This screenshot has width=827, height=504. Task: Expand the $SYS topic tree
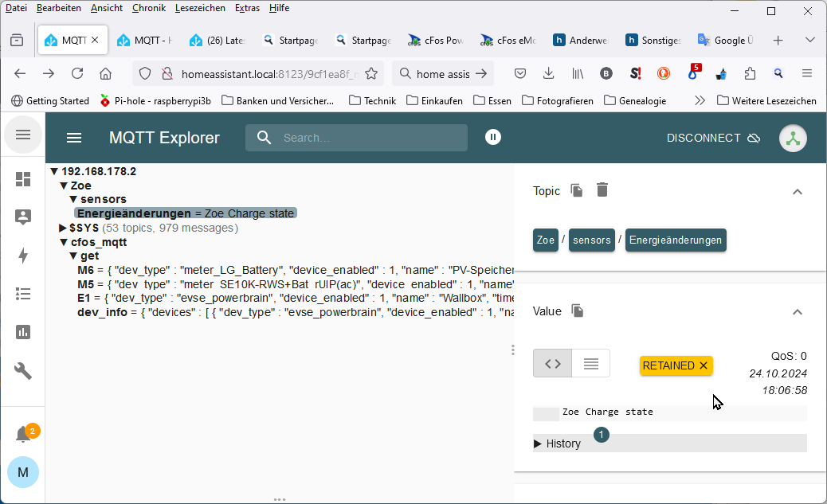pyautogui.click(x=64, y=229)
